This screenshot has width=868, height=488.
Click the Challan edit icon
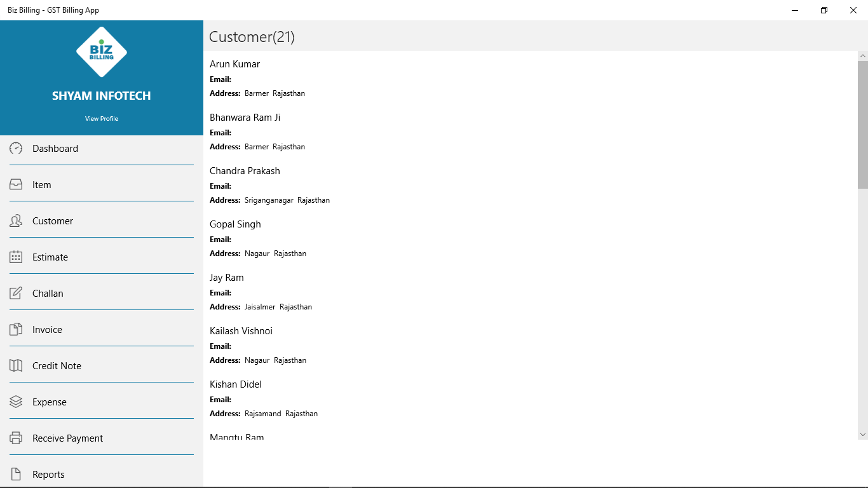(x=16, y=293)
